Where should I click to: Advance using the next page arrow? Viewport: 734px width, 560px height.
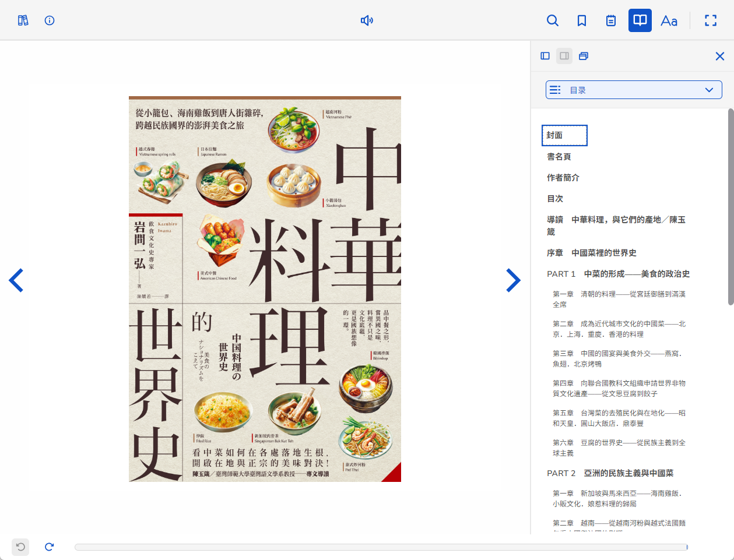[514, 280]
